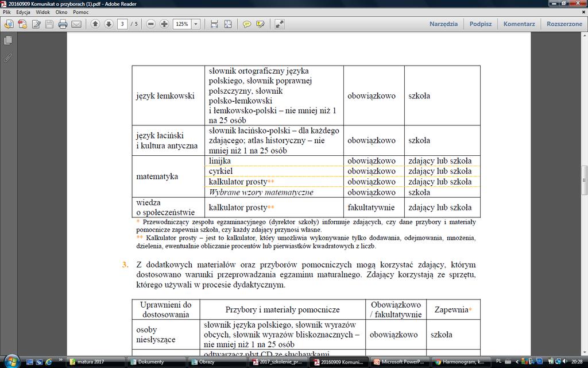Click the Open file toolbar icon
Viewport: 588px width, 368px height.
[9, 24]
